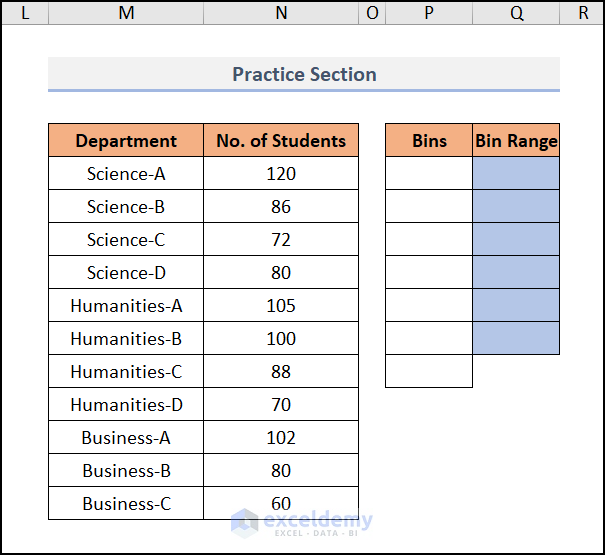Select column M header
Viewport: 605px width, 555px height.
(x=126, y=12)
